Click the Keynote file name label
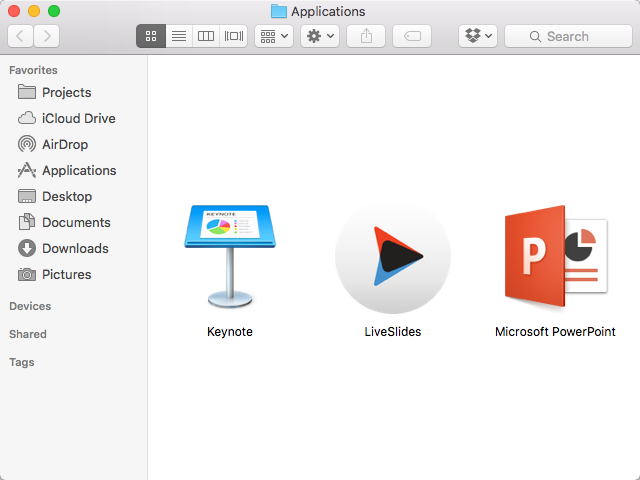 pyautogui.click(x=230, y=332)
